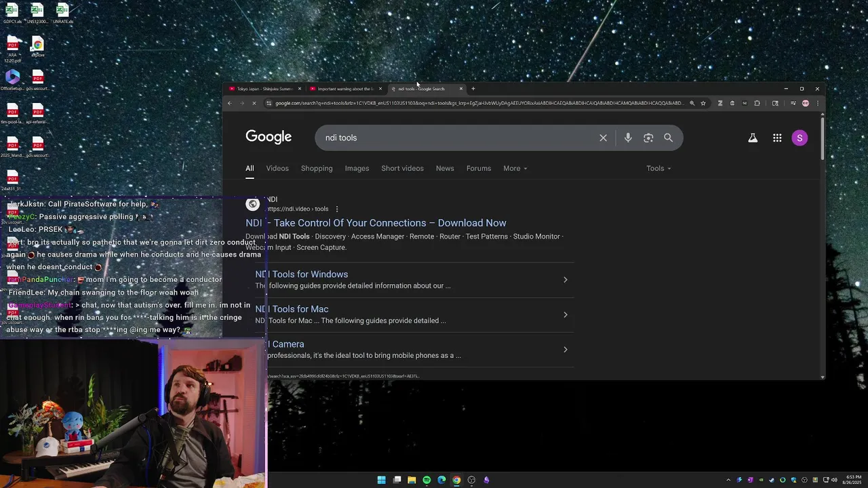The width and height of the screenshot is (868, 488).
Task: Switch to the Videos results tab
Action: coord(277,168)
